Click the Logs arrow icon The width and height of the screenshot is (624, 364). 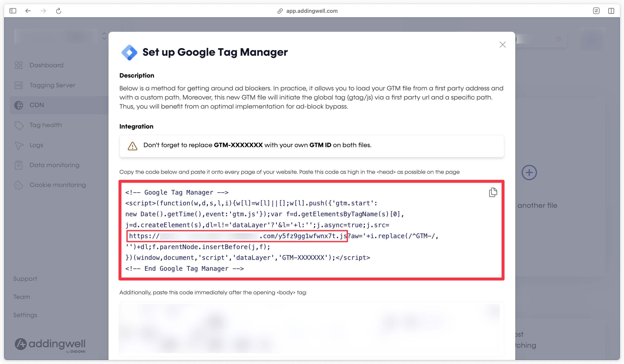pyautogui.click(x=19, y=146)
